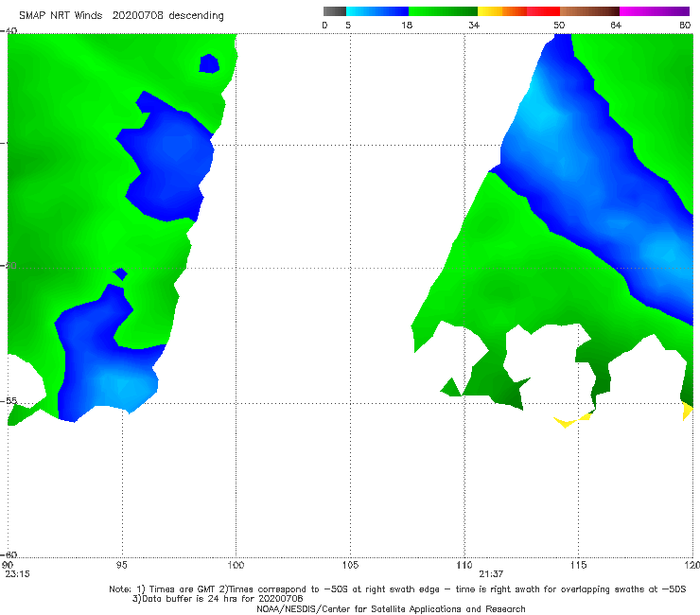The image size is (700, 615).
Task: Click the small isolated blue patch near top of left swath
Action: pos(209,63)
